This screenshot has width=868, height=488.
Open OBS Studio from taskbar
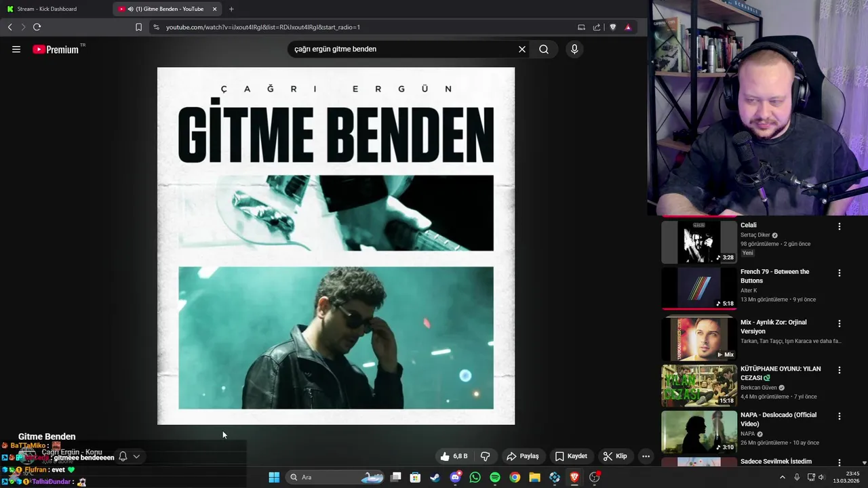[x=594, y=477]
